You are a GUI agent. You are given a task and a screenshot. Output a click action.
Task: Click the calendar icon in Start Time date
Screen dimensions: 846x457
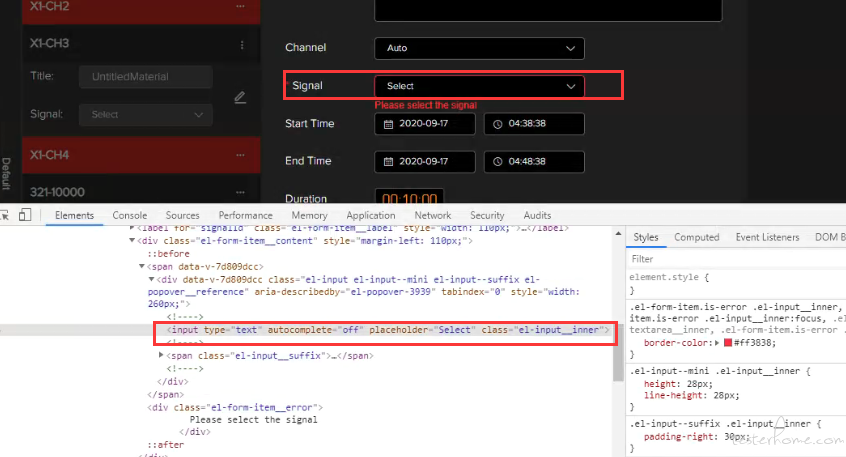387,124
